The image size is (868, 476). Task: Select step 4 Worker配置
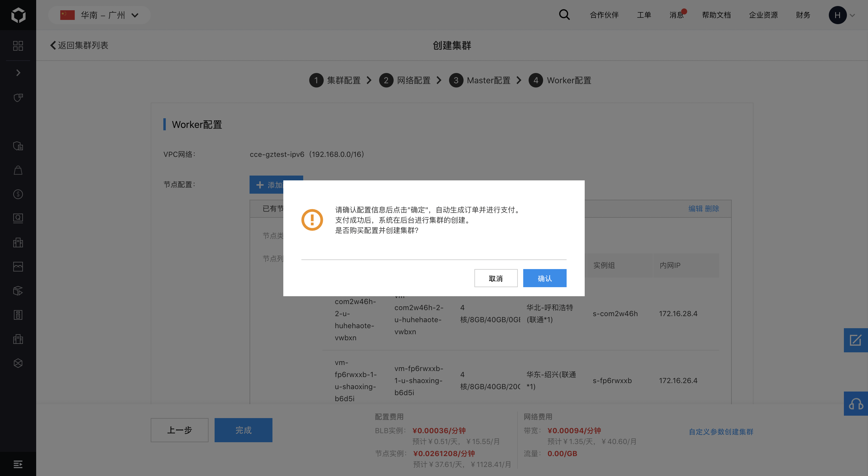tap(560, 80)
